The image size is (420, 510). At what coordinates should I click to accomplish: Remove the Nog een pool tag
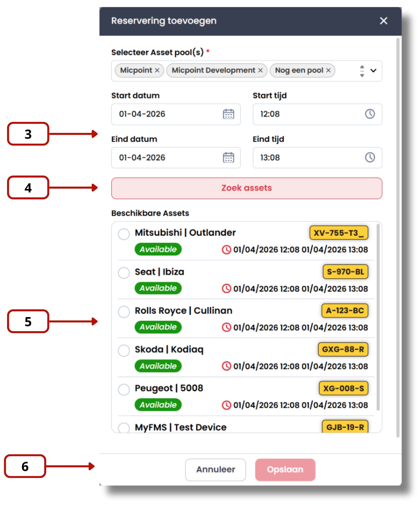[x=328, y=71]
